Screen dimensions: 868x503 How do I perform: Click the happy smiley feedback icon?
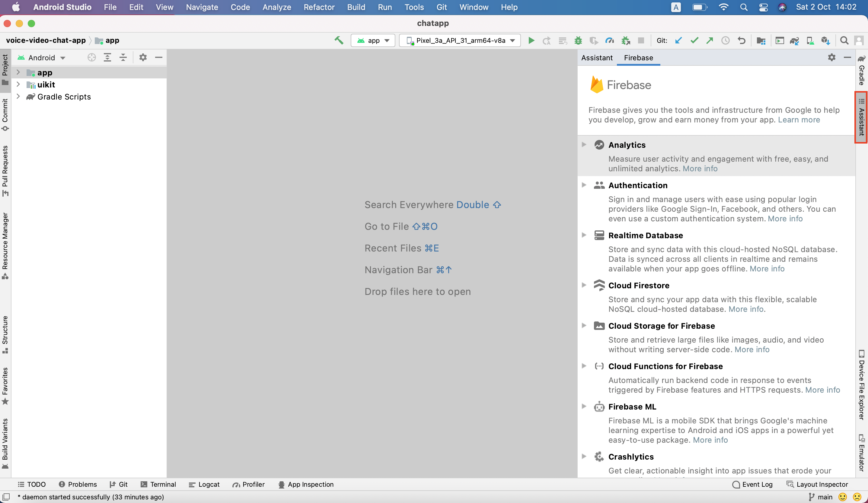tap(843, 497)
